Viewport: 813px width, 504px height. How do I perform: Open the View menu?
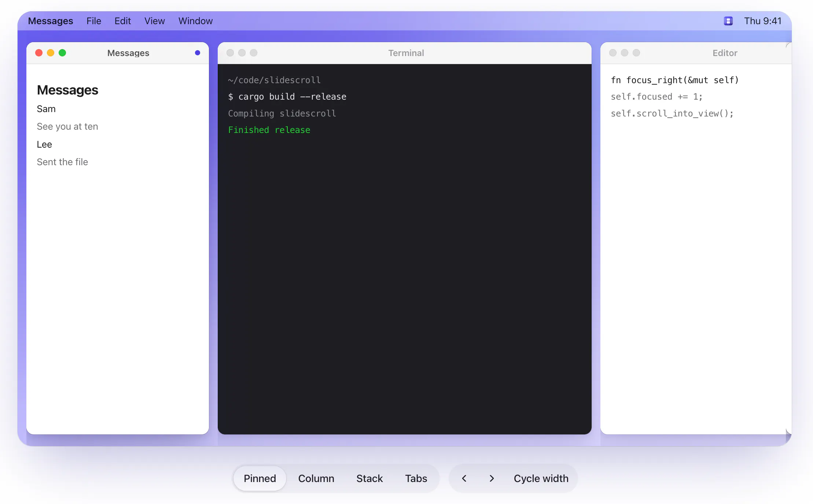point(154,21)
